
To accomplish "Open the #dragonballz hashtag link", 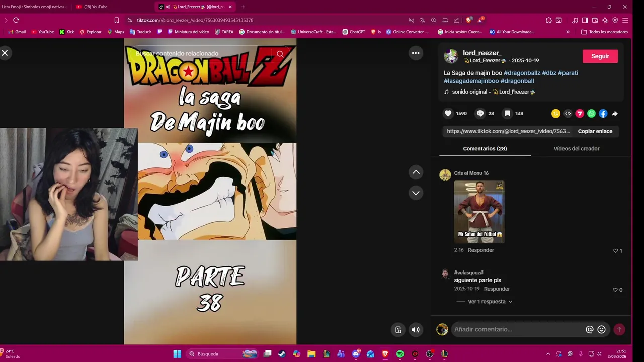I will 522,73.
